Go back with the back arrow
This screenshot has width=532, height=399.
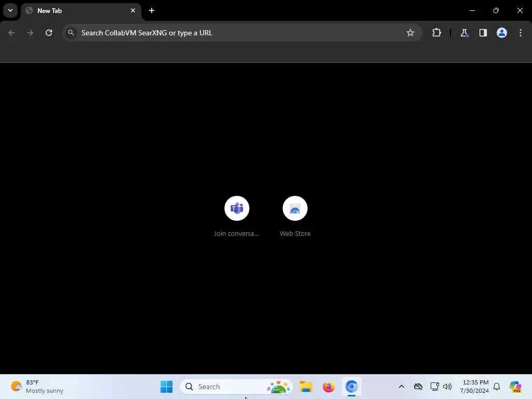pyautogui.click(x=11, y=33)
